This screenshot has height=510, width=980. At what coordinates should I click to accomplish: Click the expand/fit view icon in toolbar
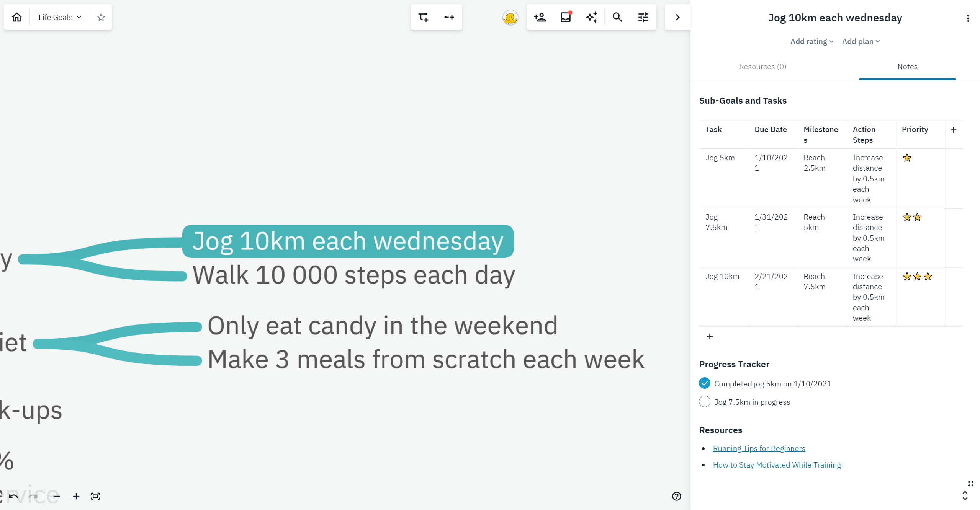click(95, 496)
